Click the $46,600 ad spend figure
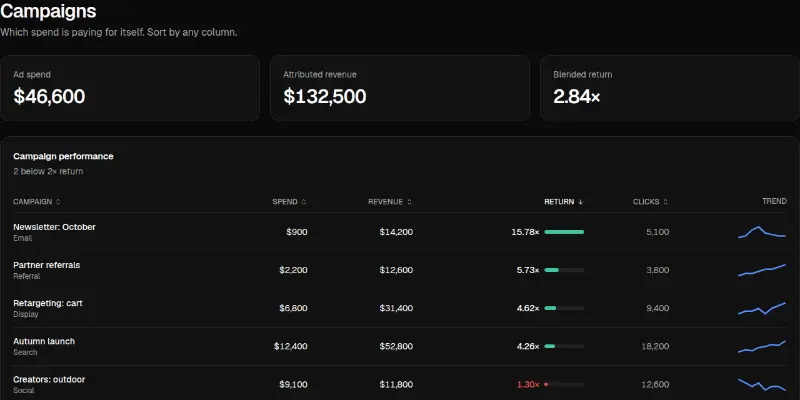The width and height of the screenshot is (800, 400). pos(49,96)
